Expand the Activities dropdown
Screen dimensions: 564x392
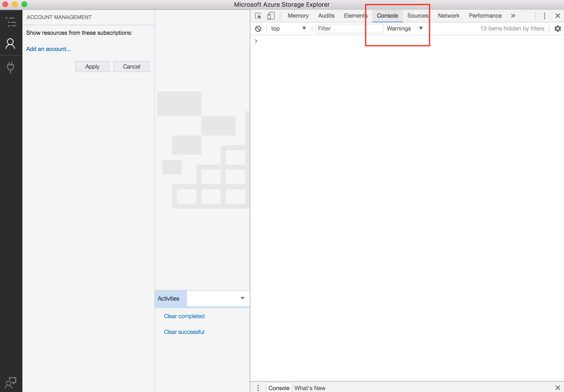(242, 298)
